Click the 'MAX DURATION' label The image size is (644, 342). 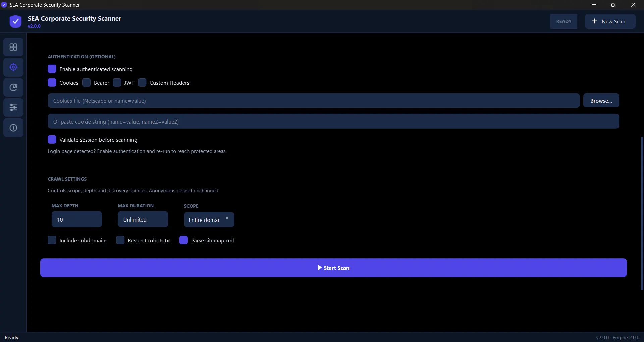[x=136, y=206]
